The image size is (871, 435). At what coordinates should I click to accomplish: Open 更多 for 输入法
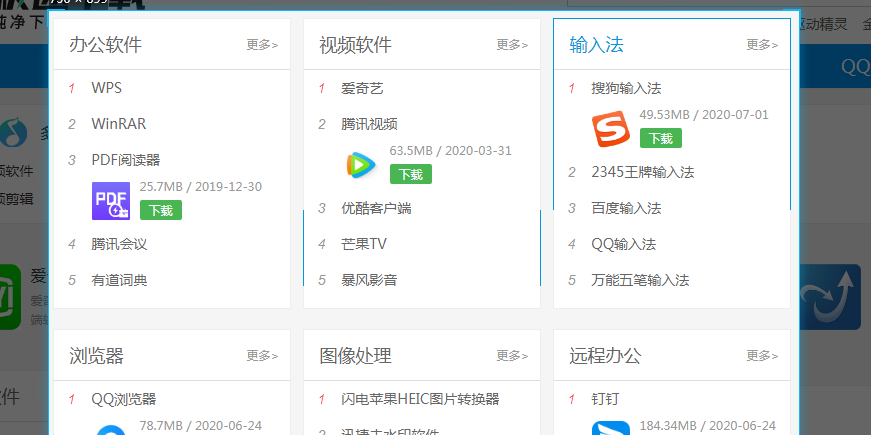point(762,44)
